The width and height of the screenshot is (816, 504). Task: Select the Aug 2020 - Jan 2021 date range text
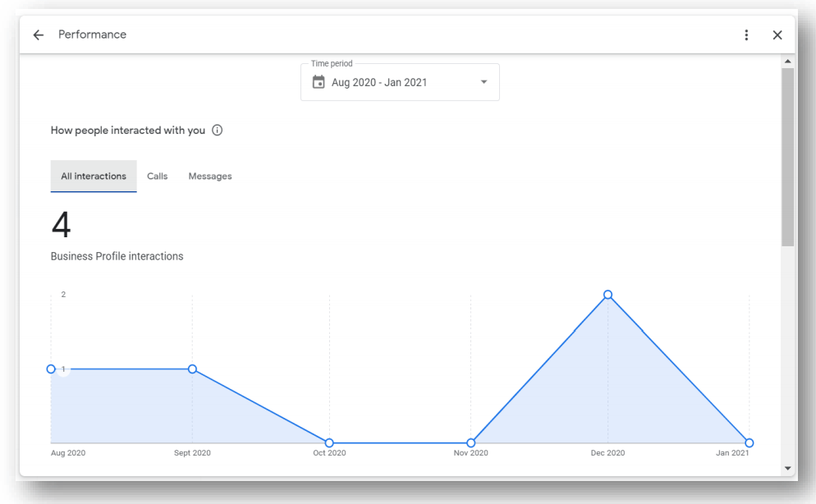click(x=379, y=82)
